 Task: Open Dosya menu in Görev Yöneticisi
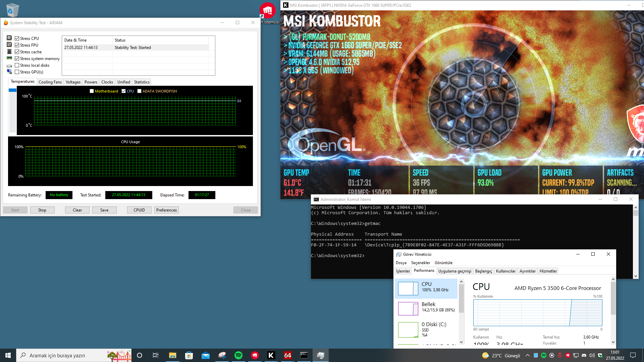(x=401, y=263)
